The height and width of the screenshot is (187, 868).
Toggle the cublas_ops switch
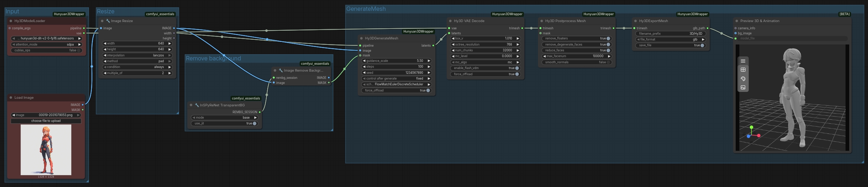click(x=78, y=50)
